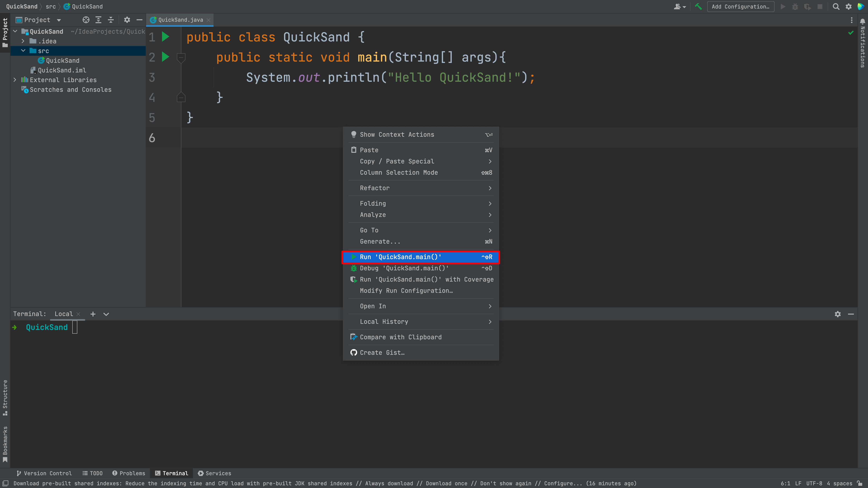Choose Paste from context menu

[421, 150]
